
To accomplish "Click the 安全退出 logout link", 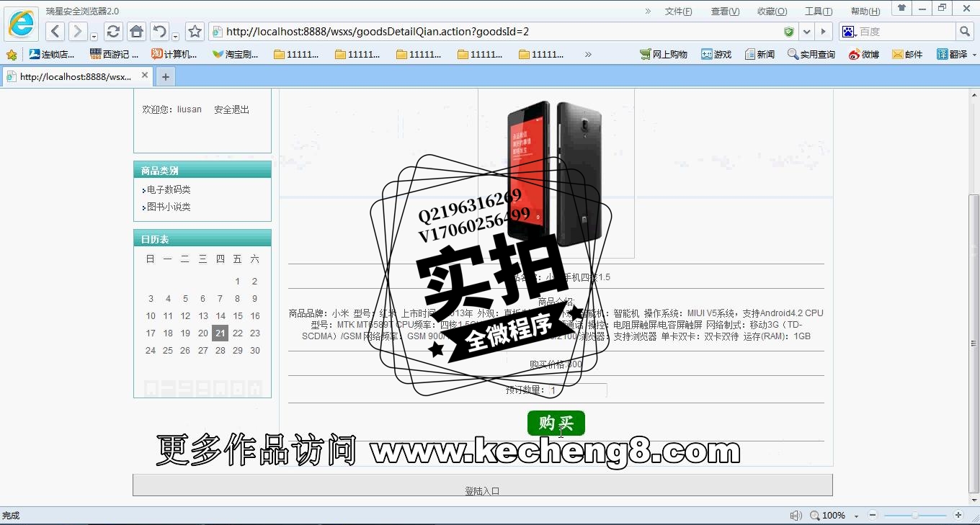I will tap(231, 109).
